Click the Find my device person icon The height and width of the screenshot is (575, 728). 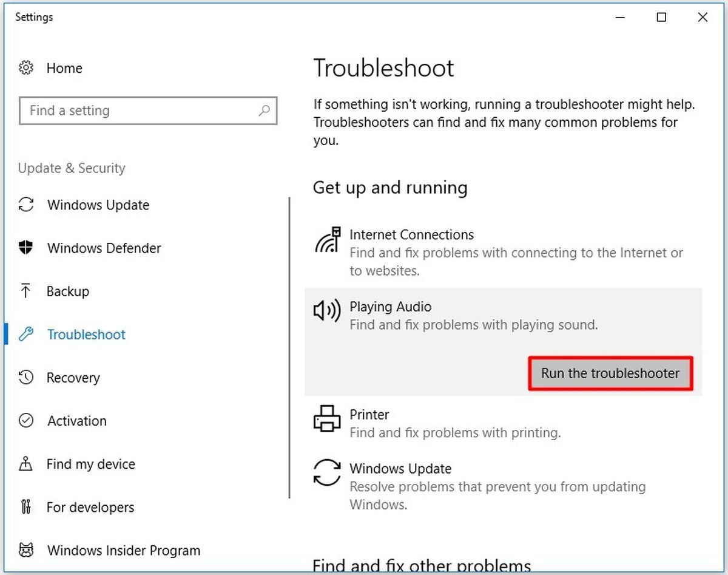(x=26, y=464)
